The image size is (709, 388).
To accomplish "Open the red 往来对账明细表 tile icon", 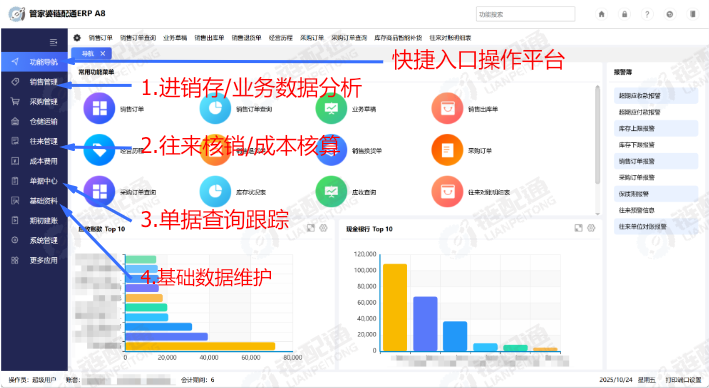I will coord(447,192).
